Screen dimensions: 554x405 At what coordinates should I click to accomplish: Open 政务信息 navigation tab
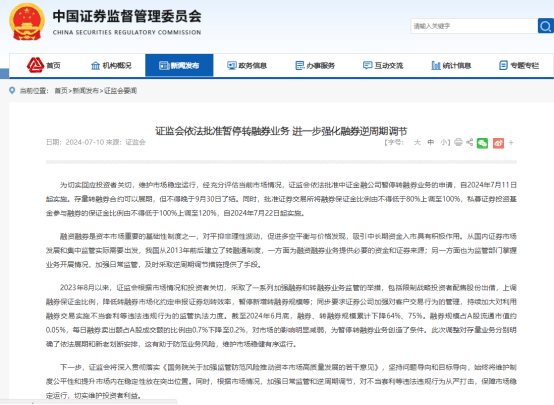coord(247,65)
